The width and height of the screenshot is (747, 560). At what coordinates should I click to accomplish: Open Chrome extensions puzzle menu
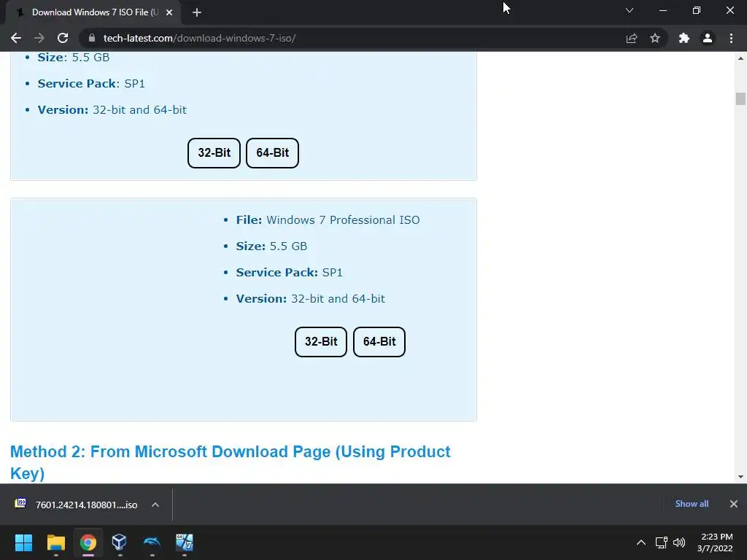(684, 38)
